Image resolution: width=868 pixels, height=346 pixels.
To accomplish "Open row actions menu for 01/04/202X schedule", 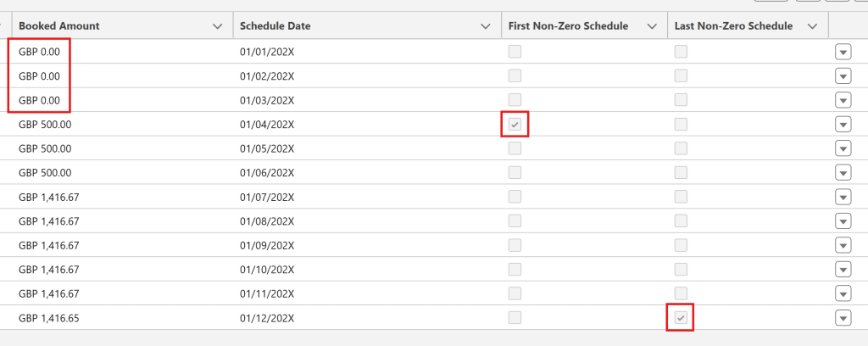I will (843, 125).
